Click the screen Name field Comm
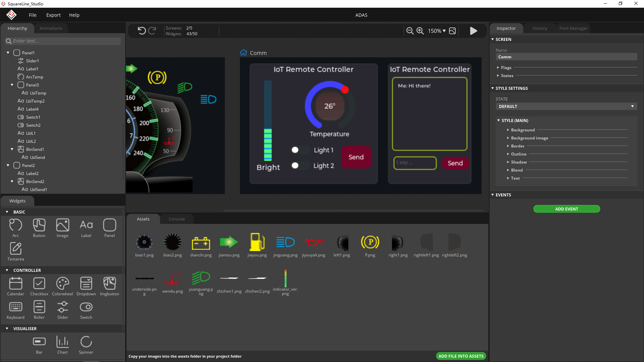The image size is (644, 362). click(566, 57)
